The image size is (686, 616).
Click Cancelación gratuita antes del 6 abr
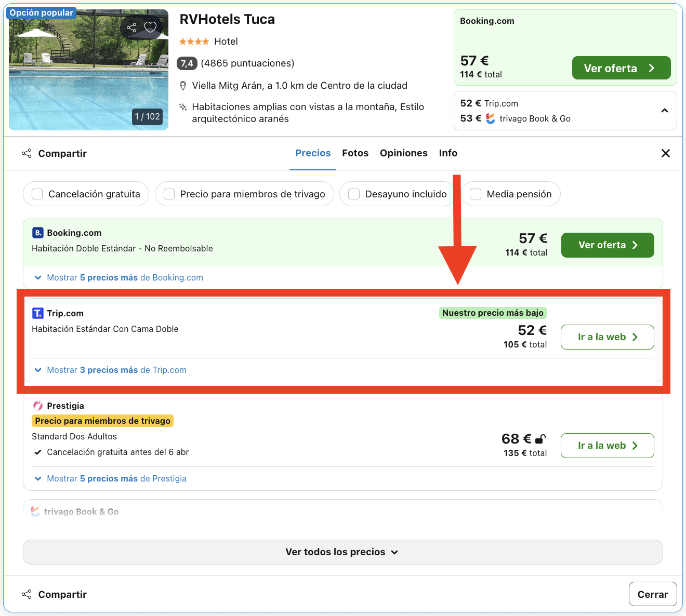[x=118, y=452]
